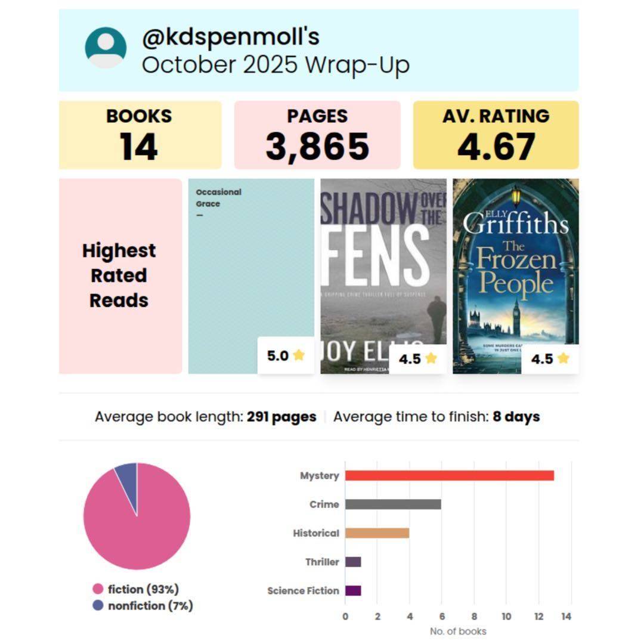Click the pink fiction legend dot

pyautogui.click(x=98, y=589)
